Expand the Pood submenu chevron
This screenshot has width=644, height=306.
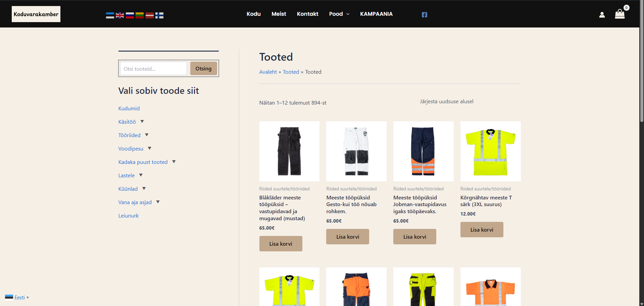coord(348,14)
